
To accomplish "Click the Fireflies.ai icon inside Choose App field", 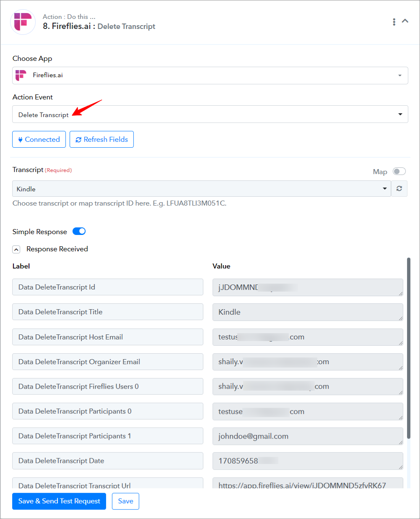I will pos(21,76).
